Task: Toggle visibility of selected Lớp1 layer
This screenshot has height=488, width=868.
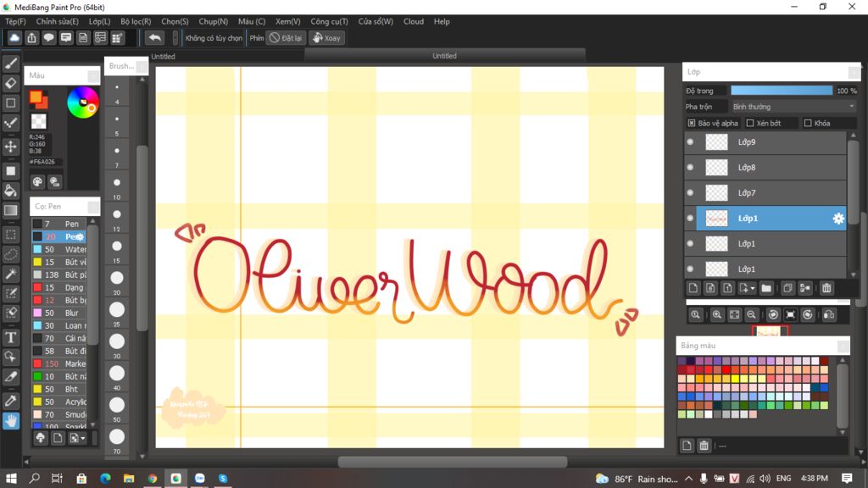Action: point(690,218)
